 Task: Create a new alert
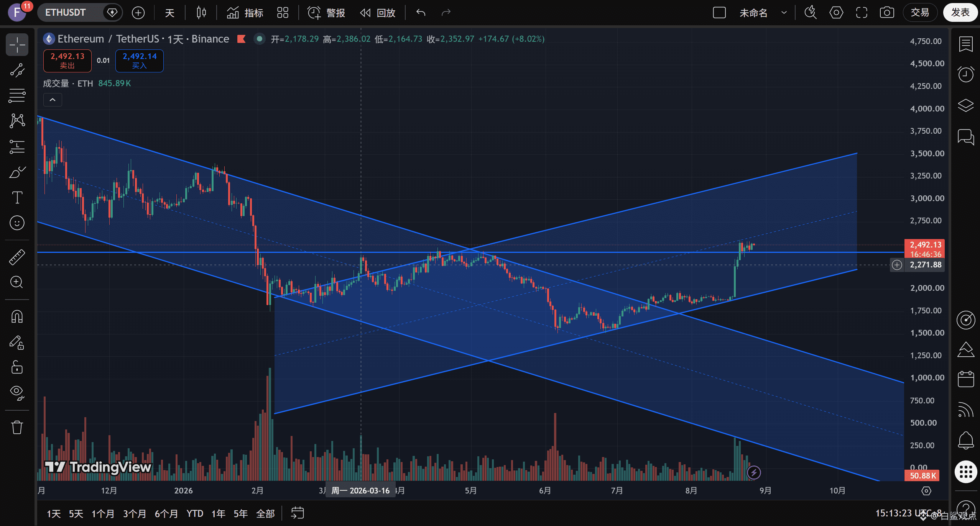pos(327,13)
